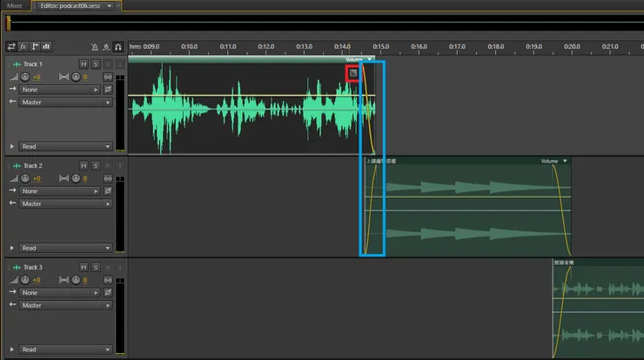The height and width of the screenshot is (360, 644).
Task: Click Track 1 volume value +0
Action: [x=37, y=77]
